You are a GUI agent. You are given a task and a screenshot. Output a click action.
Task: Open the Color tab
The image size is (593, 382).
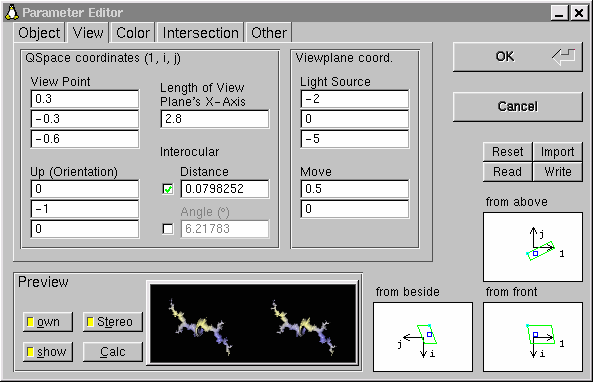click(133, 33)
